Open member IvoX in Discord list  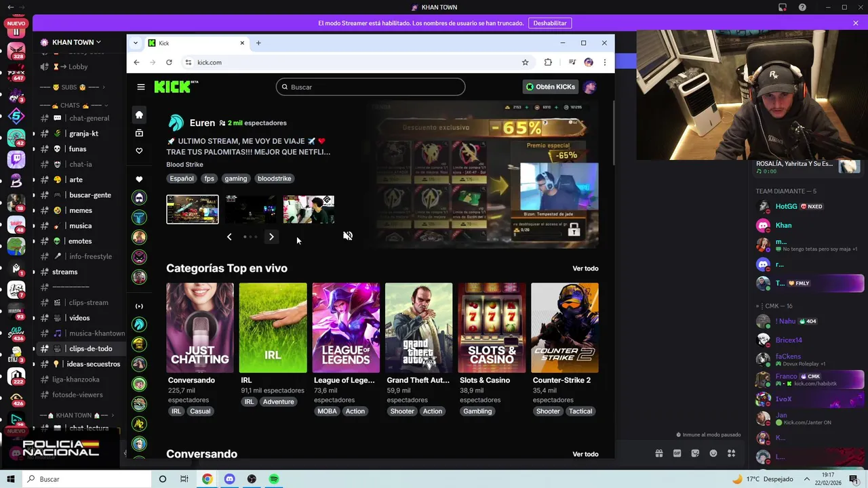pyautogui.click(x=784, y=399)
